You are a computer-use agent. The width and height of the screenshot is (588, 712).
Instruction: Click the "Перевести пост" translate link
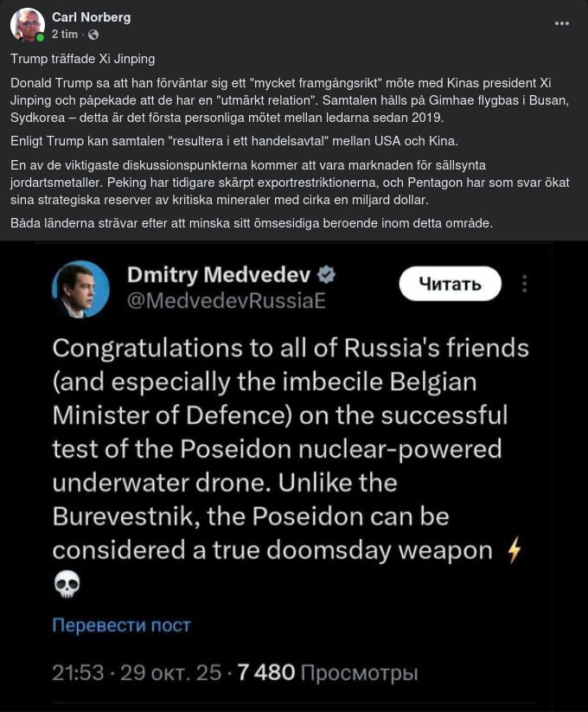click(121, 624)
